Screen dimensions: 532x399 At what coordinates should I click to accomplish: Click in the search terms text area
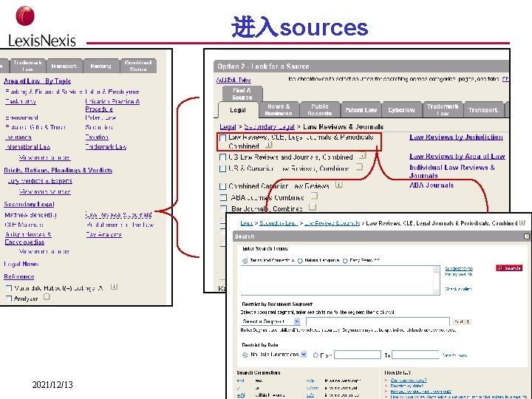coord(337,280)
